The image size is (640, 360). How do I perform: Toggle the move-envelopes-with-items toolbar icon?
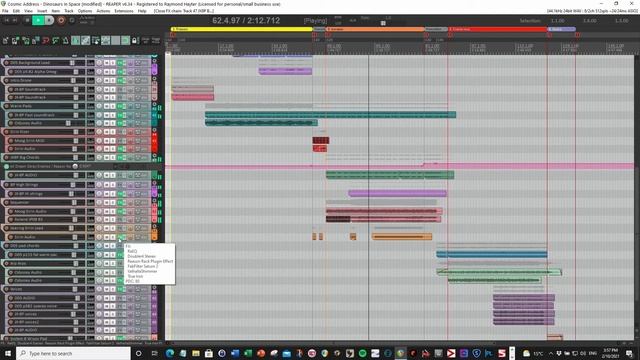click(105, 40)
